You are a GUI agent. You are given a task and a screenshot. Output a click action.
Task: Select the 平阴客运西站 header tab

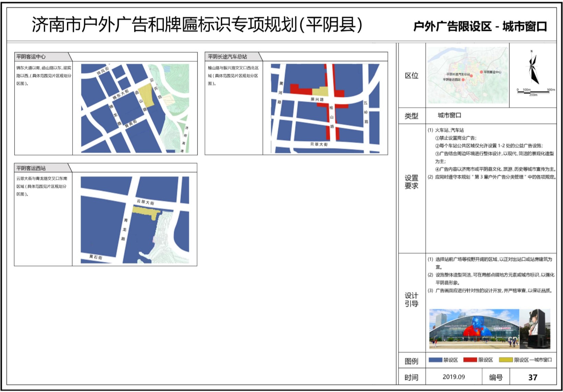click(x=42, y=168)
